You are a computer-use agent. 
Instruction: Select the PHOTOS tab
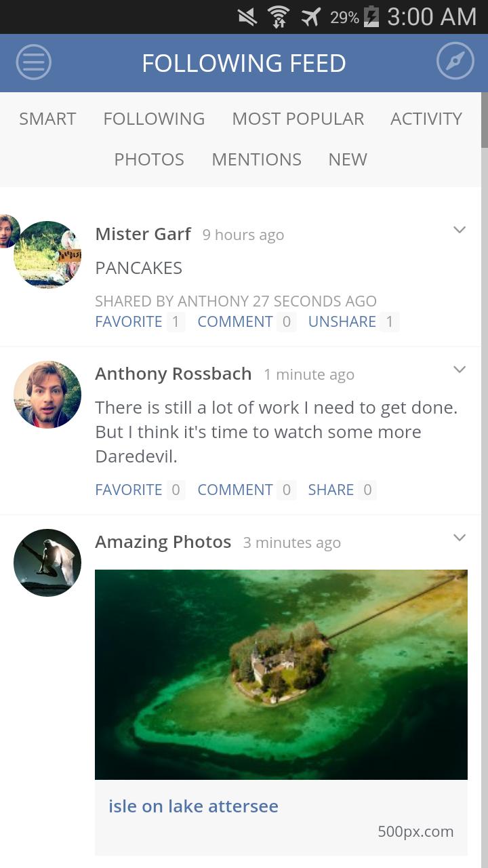[x=148, y=159]
